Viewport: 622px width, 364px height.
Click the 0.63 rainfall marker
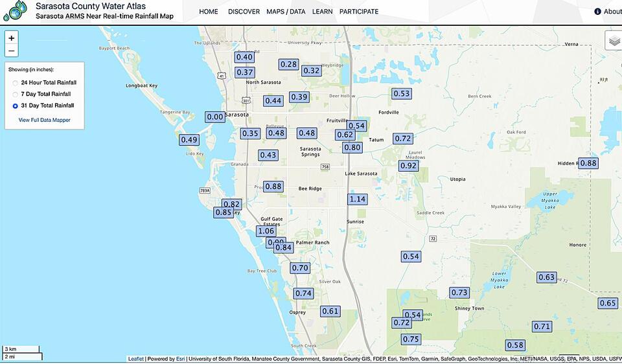pyautogui.click(x=547, y=277)
